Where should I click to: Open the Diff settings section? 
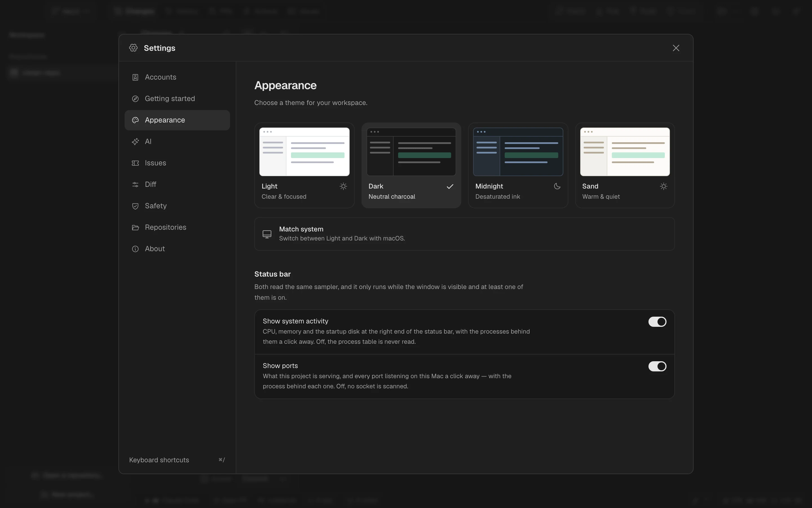pyautogui.click(x=177, y=185)
